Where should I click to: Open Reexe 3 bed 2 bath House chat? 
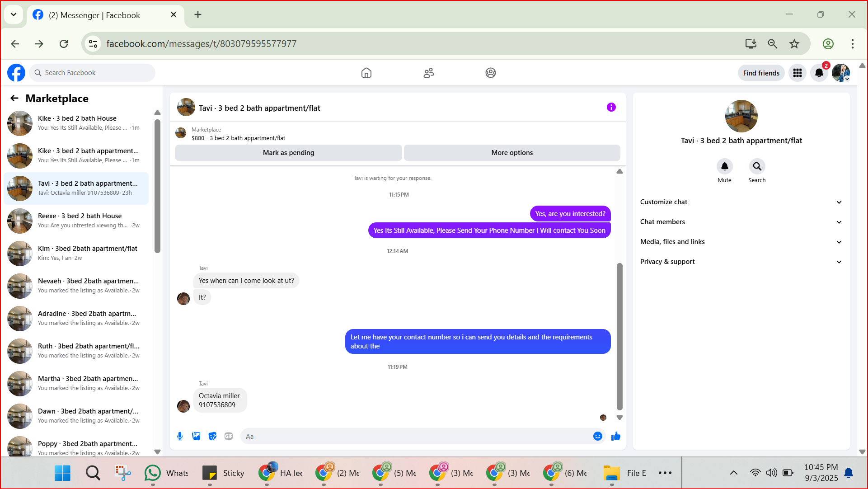(x=76, y=221)
